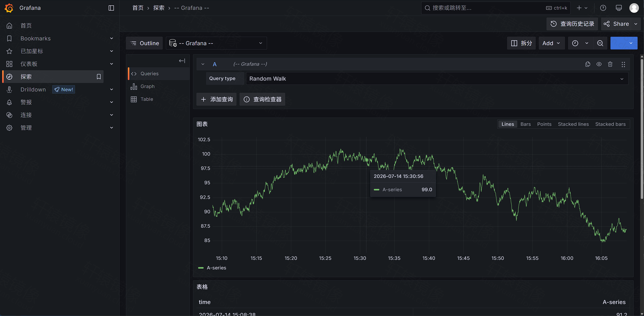644x316 pixels.
Task: Open 管理 in sidebar
Action: coord(26,128)
